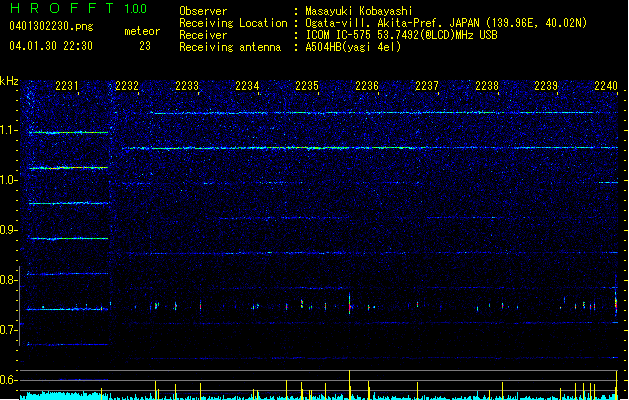Click the 0.8 kHz axis label
Image resolution: width=629 pixels, height=400 pixels.
click(8, 280)
